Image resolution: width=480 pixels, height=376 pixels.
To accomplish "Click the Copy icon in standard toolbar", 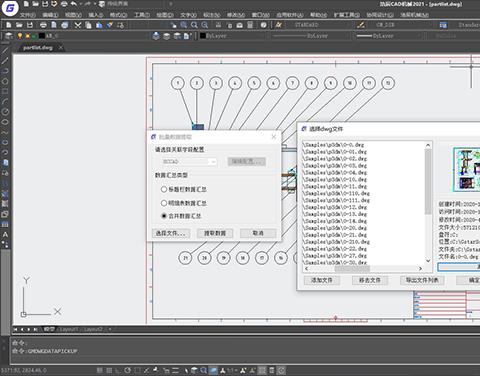I will coord(88,25).
